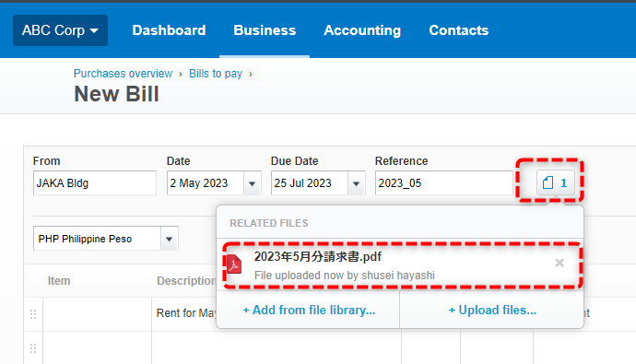636x364 pixels.
Task: Open the 2023年5月分請求書.pdf file
Action: click(318, 256)
